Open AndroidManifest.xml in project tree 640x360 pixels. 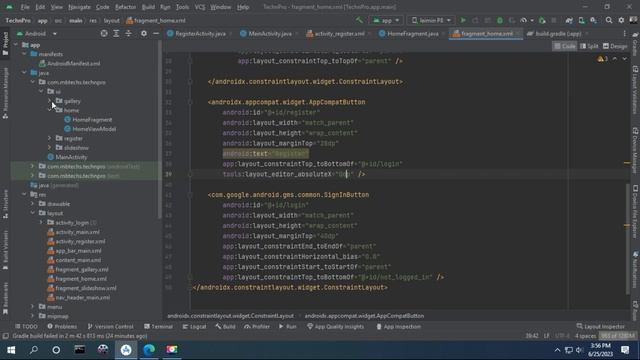point(73,63)
